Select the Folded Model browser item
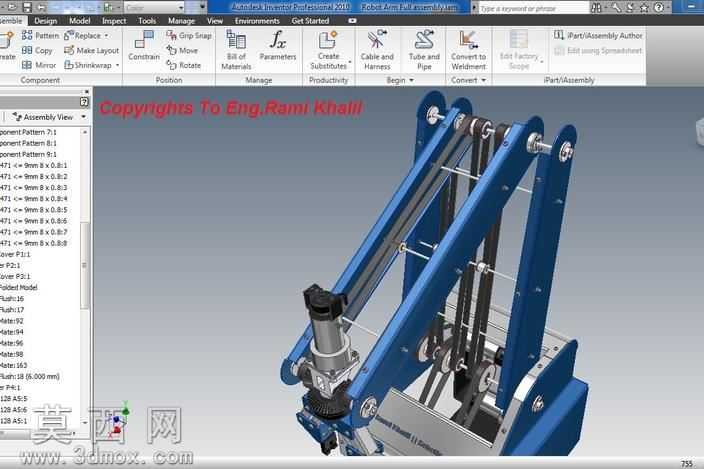Screen dimensions: 704x469 [19, 288]
